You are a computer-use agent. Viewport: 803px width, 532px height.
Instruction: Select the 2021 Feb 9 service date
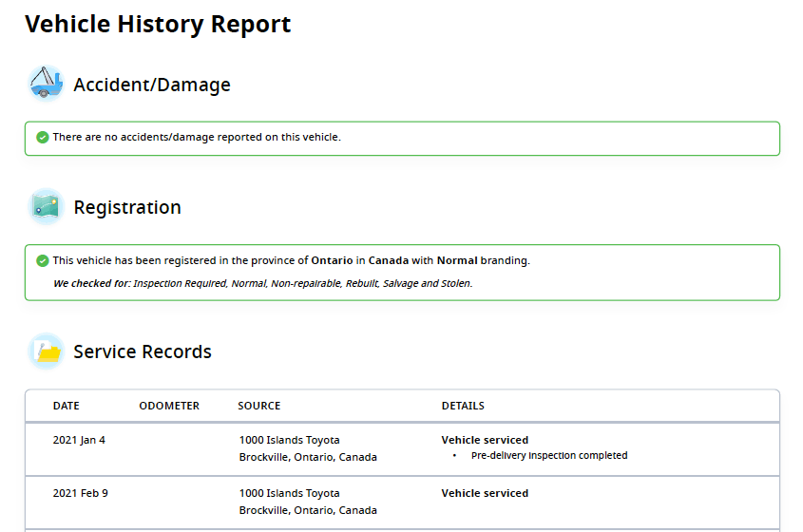coord(80,493)
